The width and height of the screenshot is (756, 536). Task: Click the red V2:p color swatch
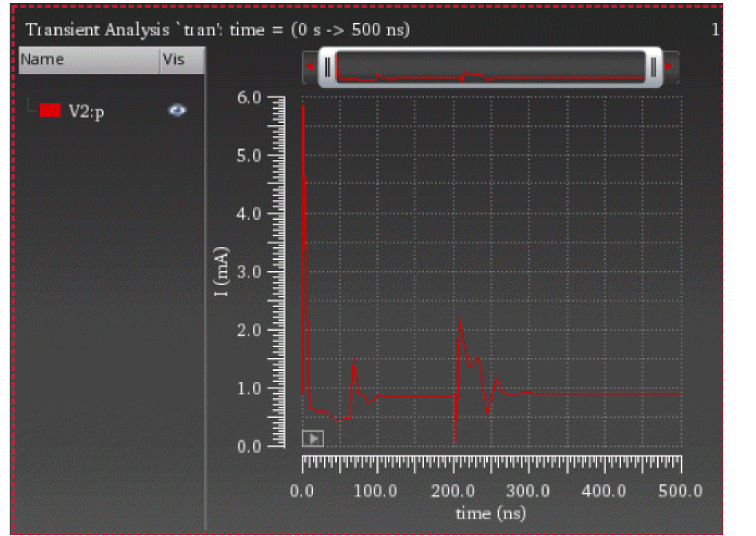49,110
